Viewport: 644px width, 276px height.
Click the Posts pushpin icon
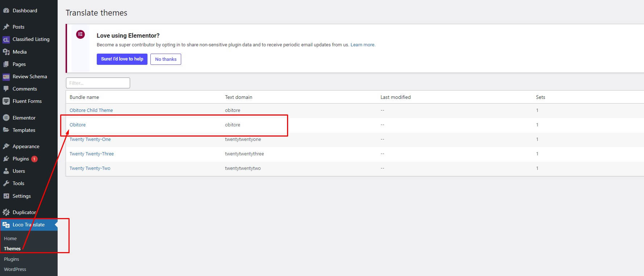coord(6,27)
